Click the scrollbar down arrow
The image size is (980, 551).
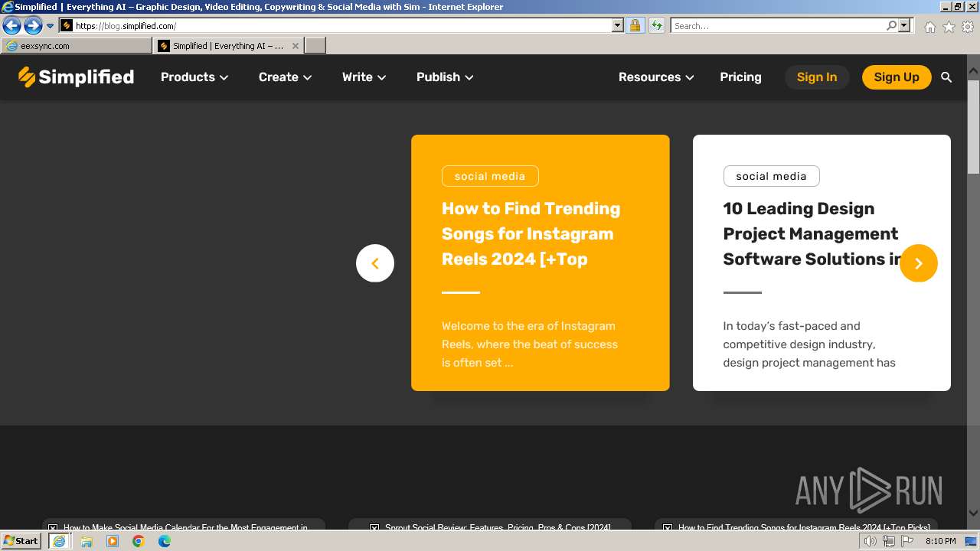(x=973, y=514)
